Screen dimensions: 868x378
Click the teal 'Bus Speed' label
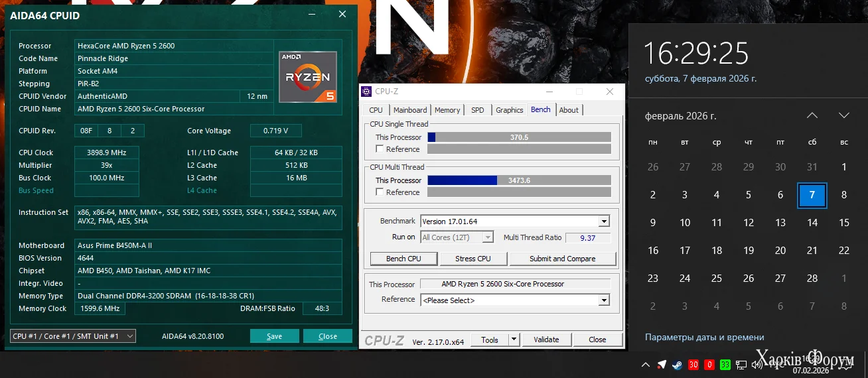[x=36, y=190]
